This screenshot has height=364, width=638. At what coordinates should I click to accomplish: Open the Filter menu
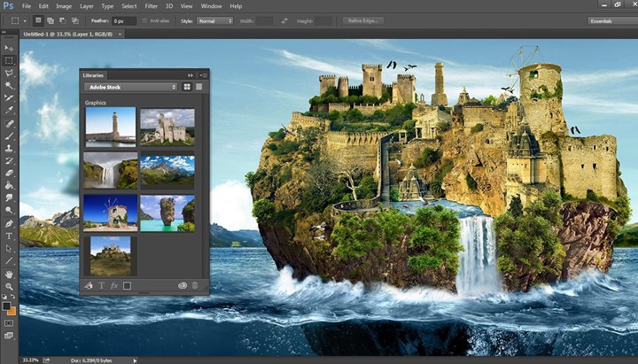pos(152,6)
